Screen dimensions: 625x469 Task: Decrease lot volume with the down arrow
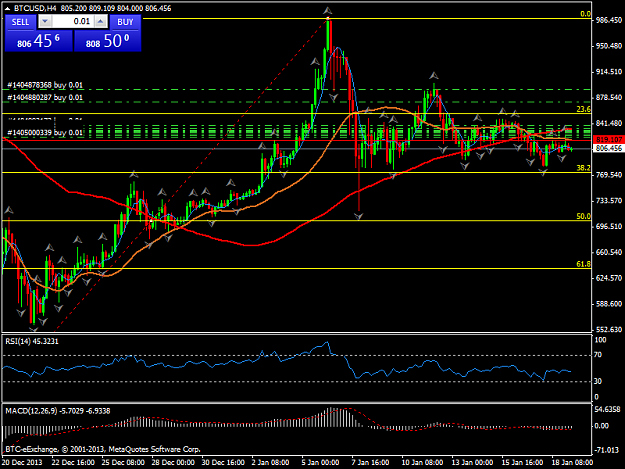45,22
